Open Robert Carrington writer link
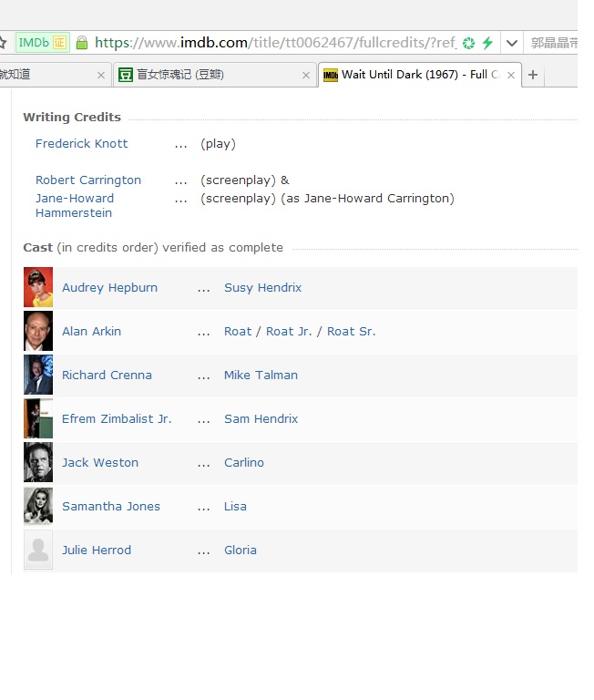 [88, 180]
